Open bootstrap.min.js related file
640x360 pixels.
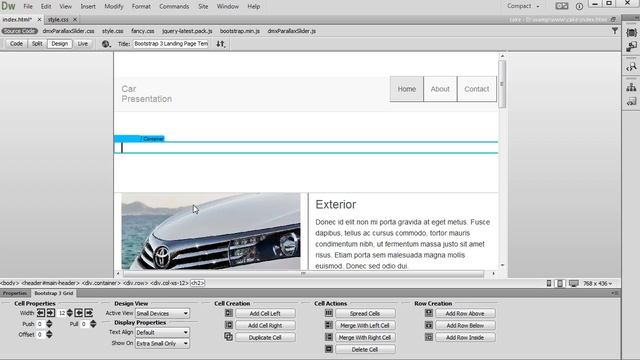click(x=240, y=31)
